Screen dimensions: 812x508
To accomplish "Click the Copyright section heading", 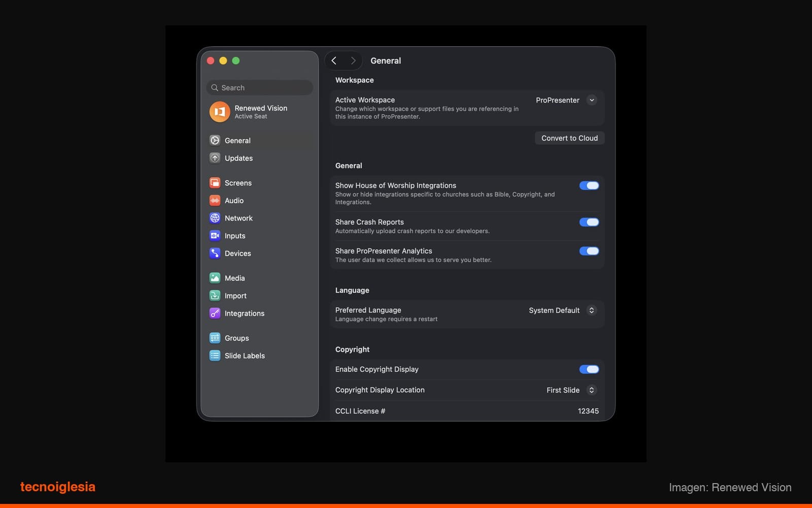I will click(x=352, y=350).
